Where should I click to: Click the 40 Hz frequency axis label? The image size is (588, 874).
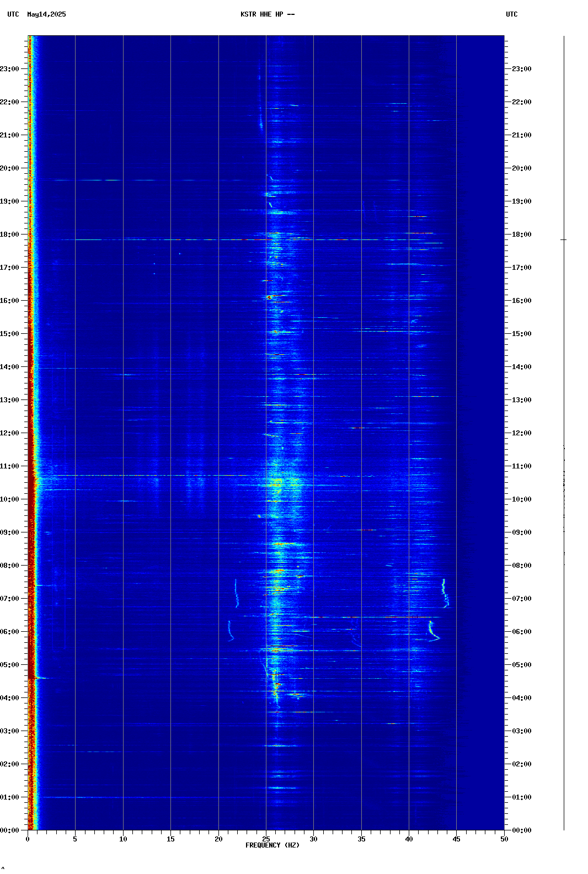[x=409, y=839]
